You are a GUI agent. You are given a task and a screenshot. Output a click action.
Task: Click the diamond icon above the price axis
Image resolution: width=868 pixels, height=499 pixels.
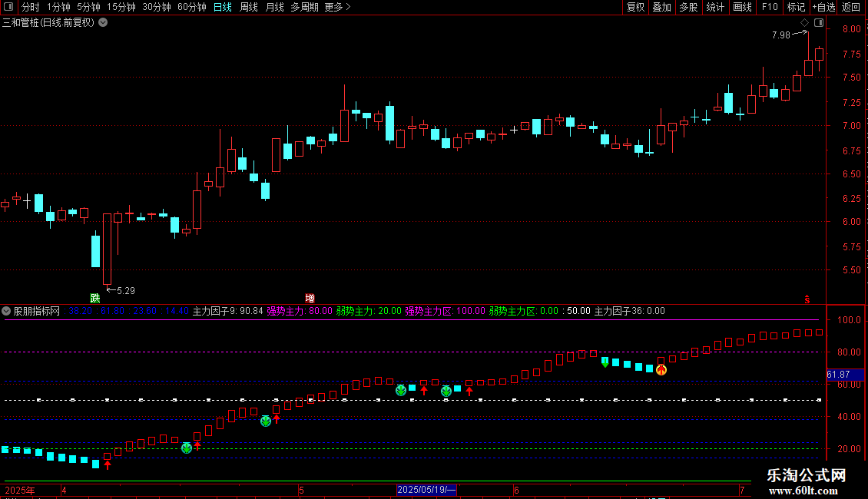tap(804, 22)
